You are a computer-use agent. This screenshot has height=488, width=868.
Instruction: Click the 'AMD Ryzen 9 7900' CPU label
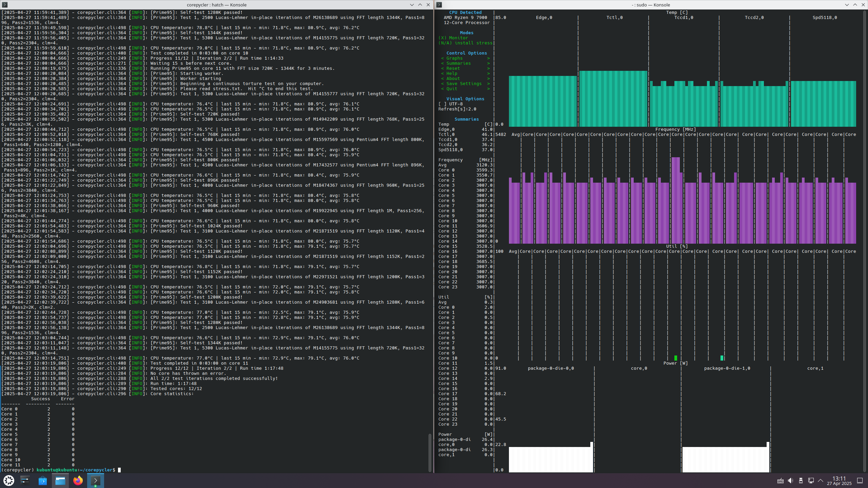tap(465, 18)
